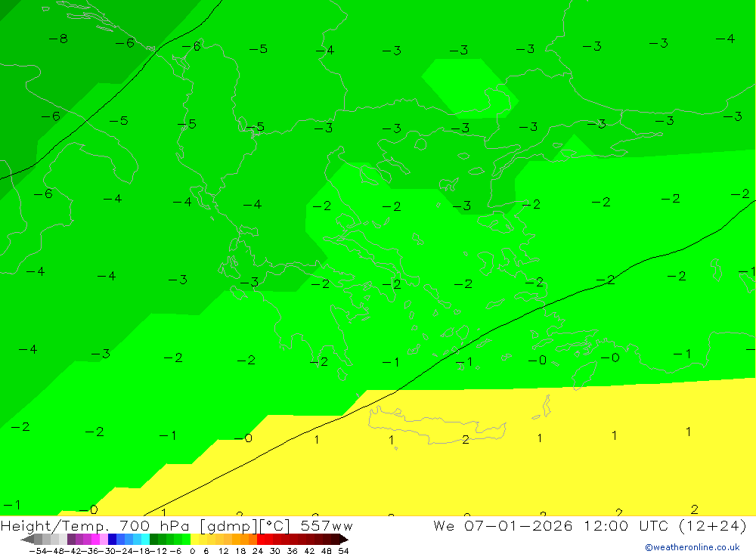Click the '[gdmp]' unit label
The width and height of the screenshot is (756, 554).
(229, 526)
